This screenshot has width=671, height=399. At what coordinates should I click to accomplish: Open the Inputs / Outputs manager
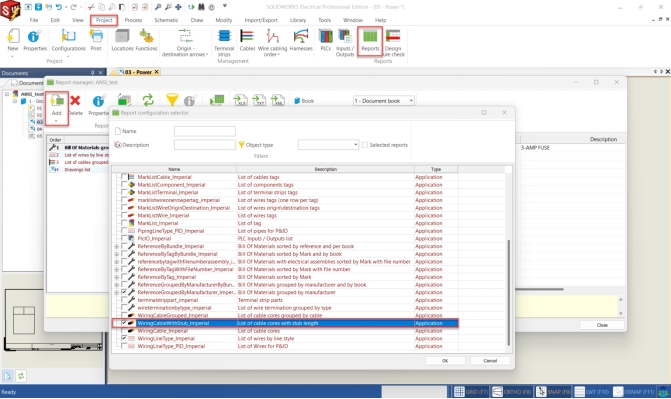(x=344, y=42)
